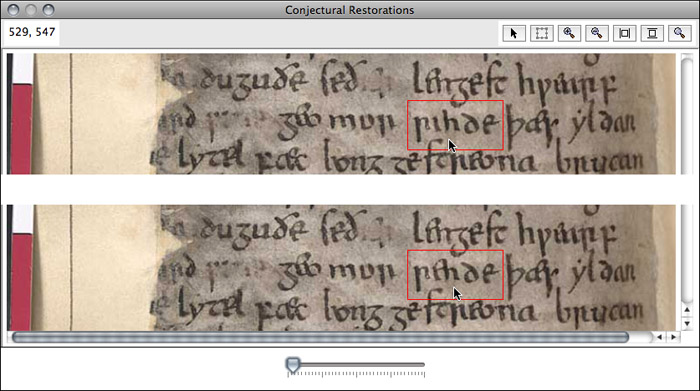The width and height of the screenshot is (700, 391).
Task: Click the horizontal scrollbar left arrow
Action: [659, 337]
